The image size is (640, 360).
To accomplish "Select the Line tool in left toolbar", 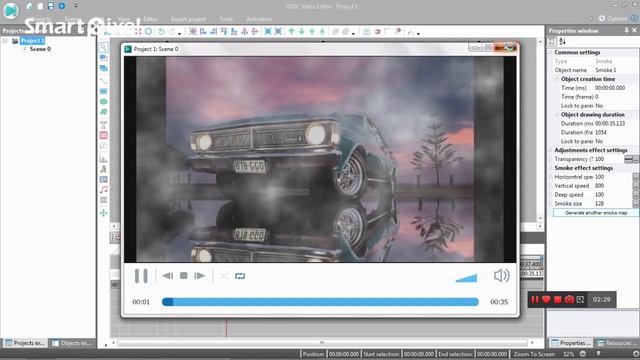I will tap(103, 80).
